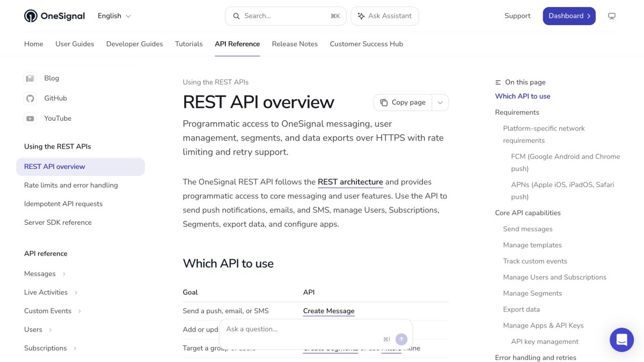Expand the Live Activities section chevron

pyautogui.click(x=76, y=293)
